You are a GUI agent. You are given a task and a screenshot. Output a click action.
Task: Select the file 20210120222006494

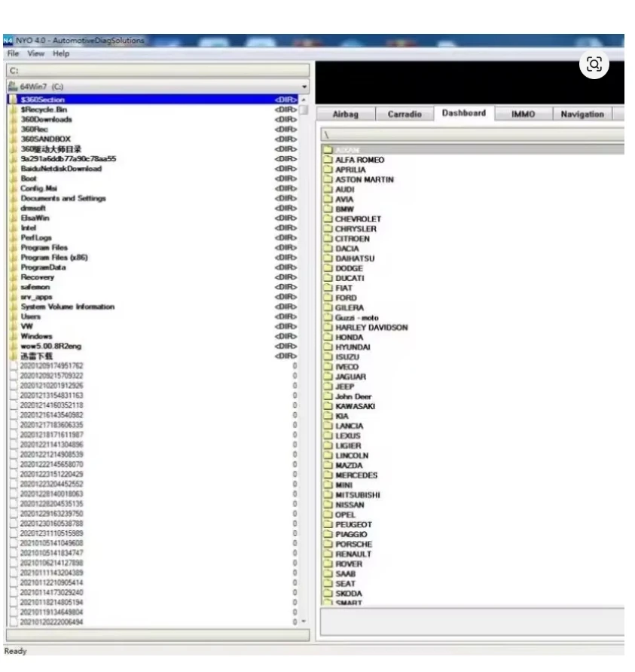(x=52, y=622)
